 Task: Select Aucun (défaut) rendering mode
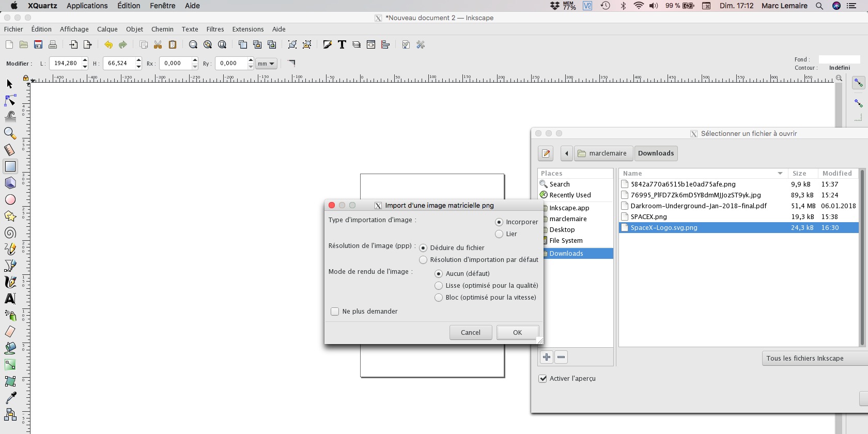(439, 274)
